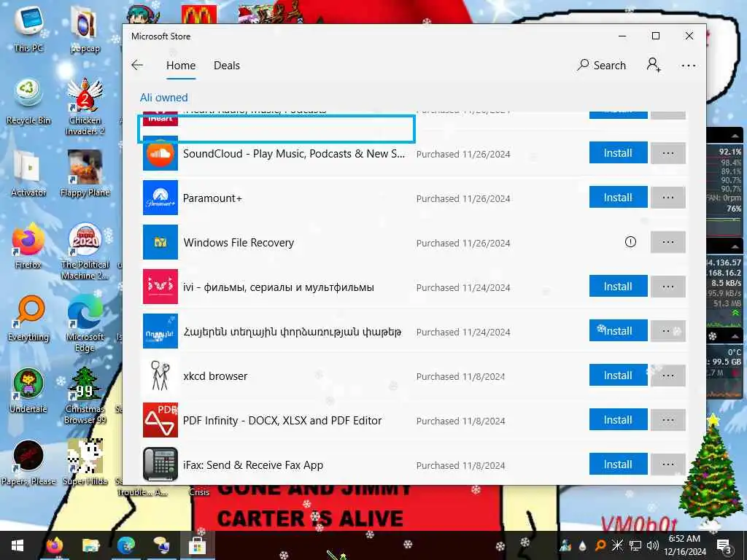Open the Windows Start menu
The image size is (747, 560).
pos(18,545)
